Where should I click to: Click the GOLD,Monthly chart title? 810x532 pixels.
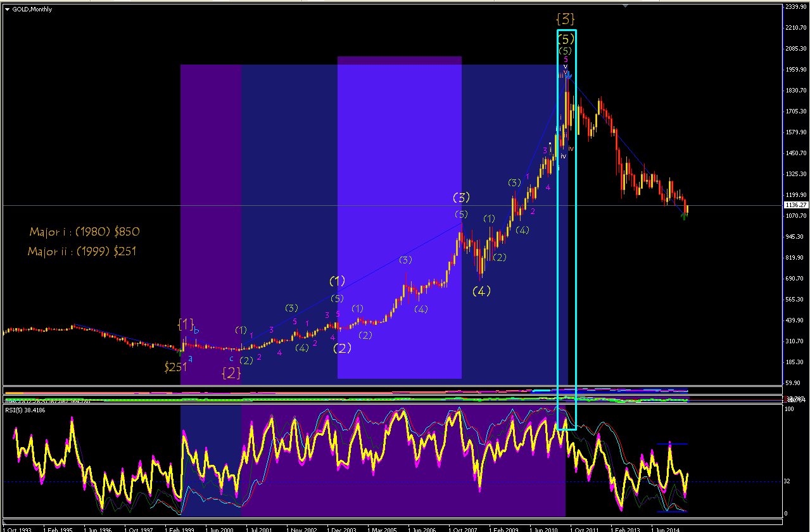coord(32,9)
